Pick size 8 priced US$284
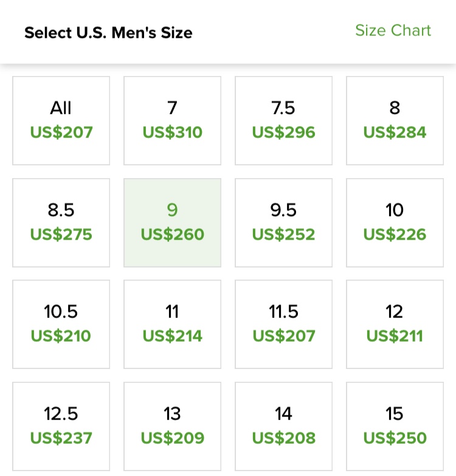Image resolution: width=456 pixels, height=476 pixels. click(395, 120)
